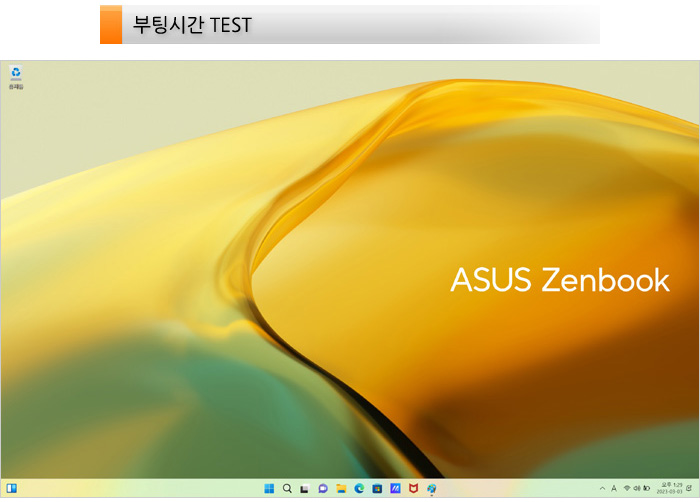Open the volume speaker icon in tray

pos(637,488)
